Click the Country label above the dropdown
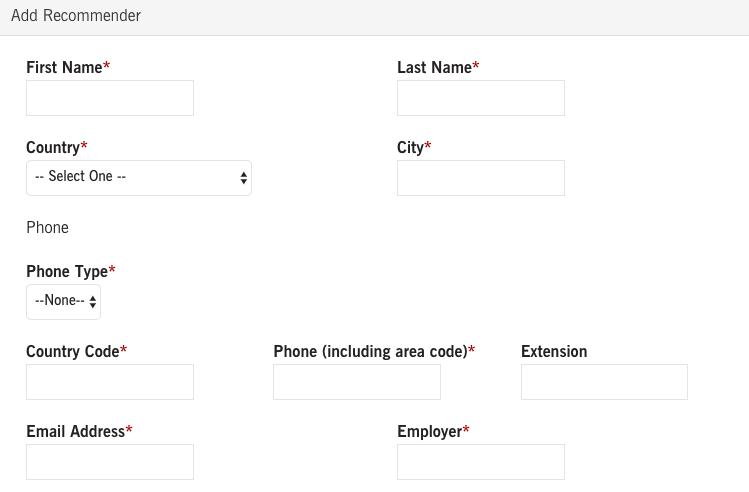The image size is (749, 492). pos(53,148)
